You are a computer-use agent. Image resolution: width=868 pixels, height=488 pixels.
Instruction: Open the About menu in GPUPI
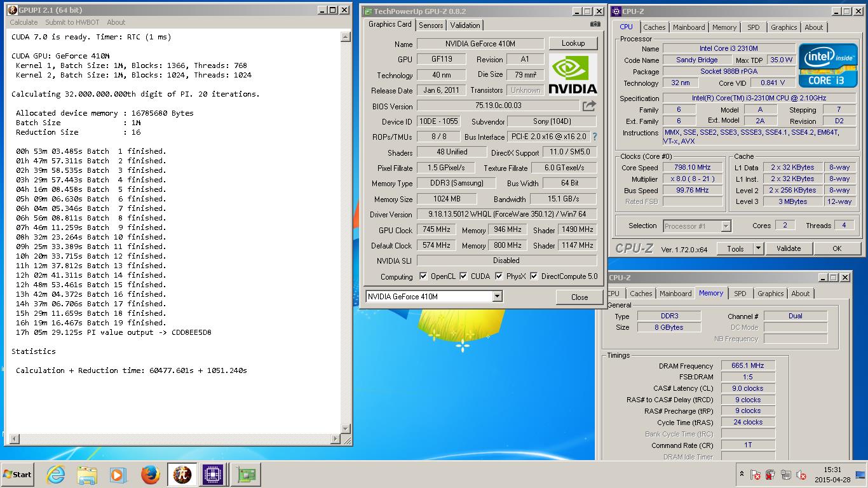tap(116, 22)
